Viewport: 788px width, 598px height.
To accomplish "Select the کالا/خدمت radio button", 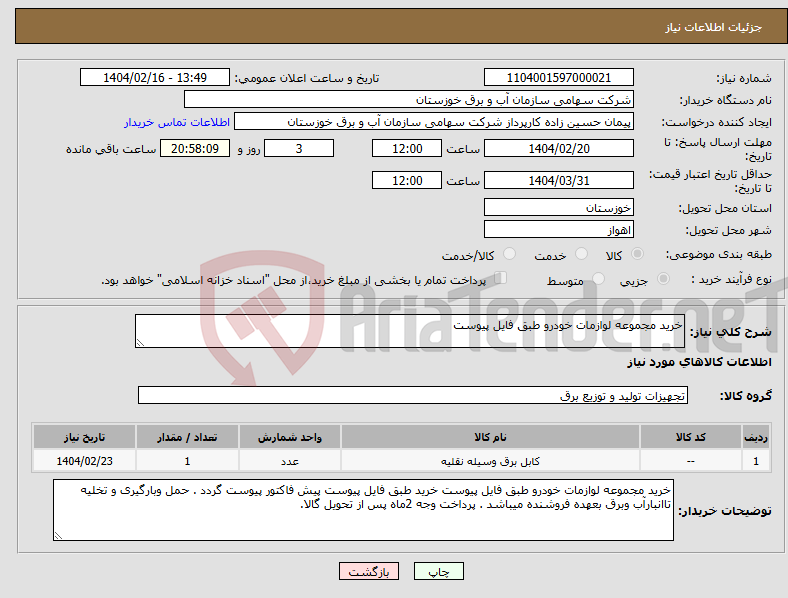I will [x=509, y=254].
